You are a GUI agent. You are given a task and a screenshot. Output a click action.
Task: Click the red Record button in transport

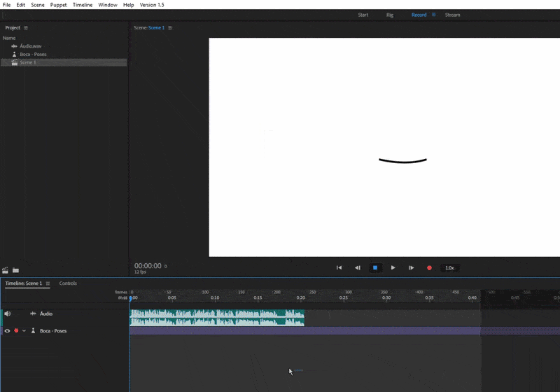[x=429, y=267]
